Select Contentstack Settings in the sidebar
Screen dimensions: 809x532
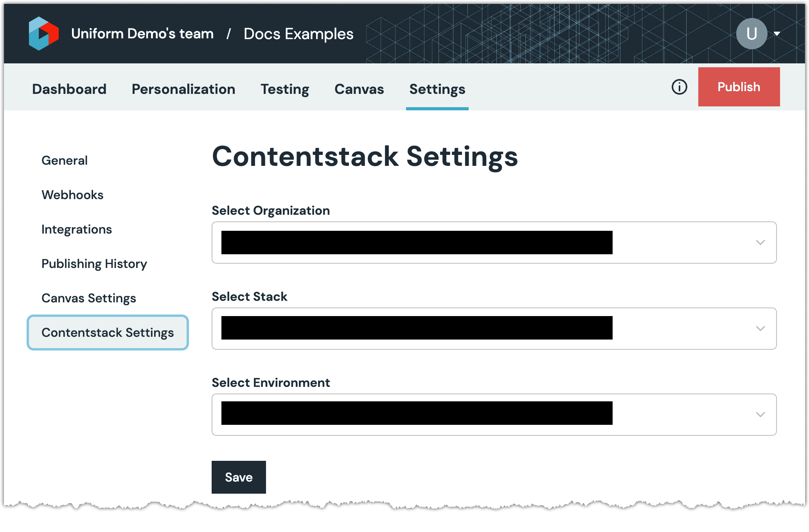(x=108, y=332)
